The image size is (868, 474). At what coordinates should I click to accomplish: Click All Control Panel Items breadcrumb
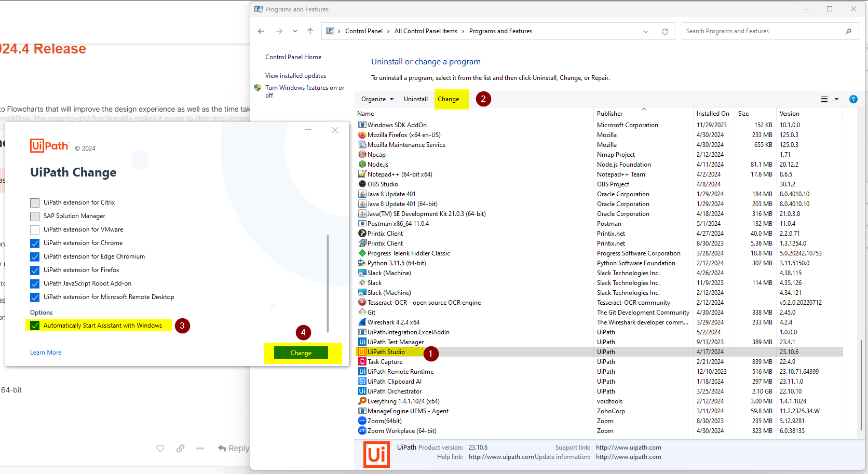click(x=426, y=31)
